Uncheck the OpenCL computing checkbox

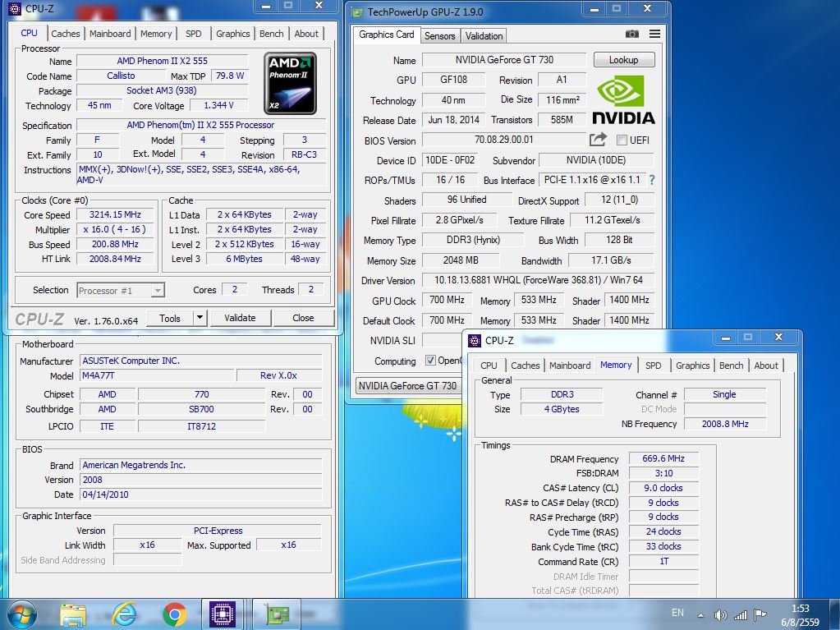coord(430,361)
